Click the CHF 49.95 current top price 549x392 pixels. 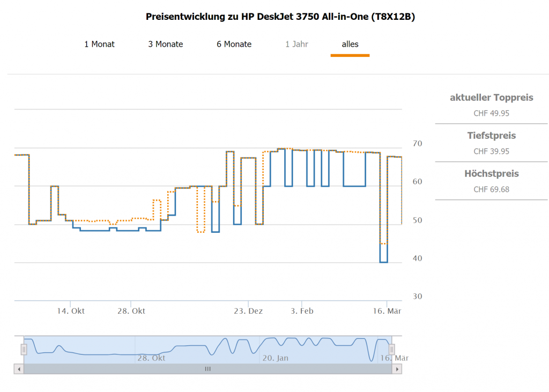click(x=492, y=113)
